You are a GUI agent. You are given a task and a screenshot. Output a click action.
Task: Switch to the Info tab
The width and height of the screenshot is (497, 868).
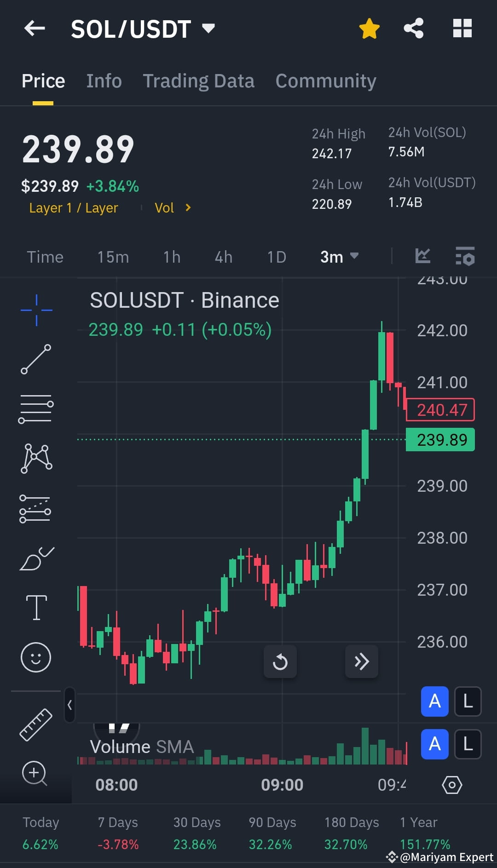104,80
